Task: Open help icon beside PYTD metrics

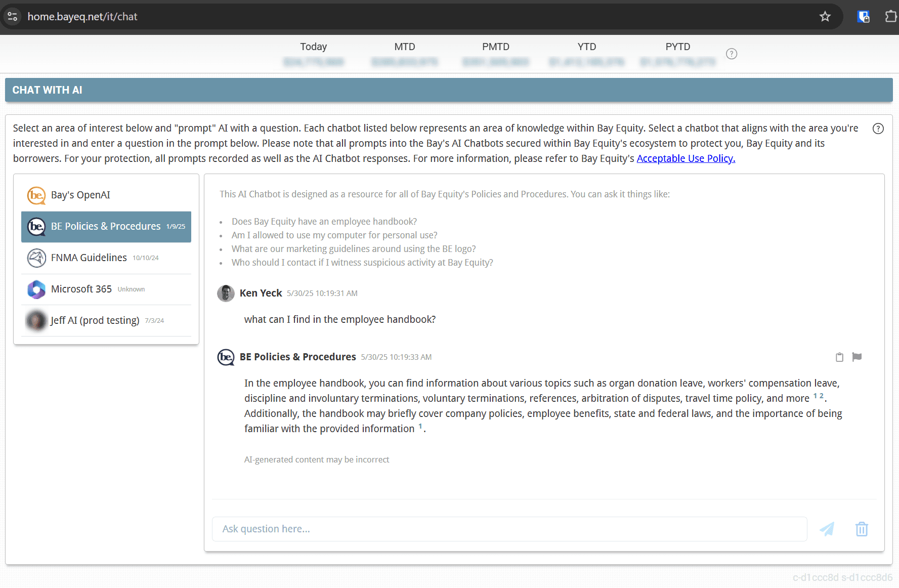Action: pos(731,54)
